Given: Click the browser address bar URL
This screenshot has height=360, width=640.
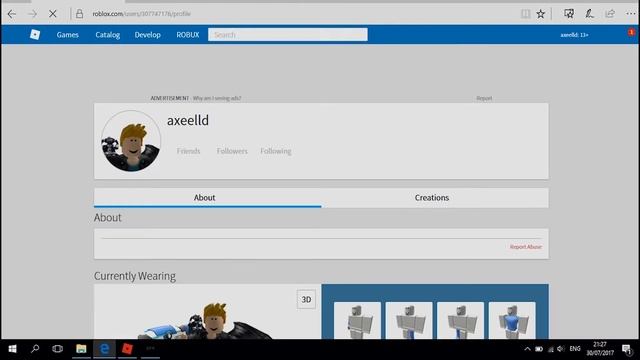Looking at the screenshot, I should point(142,14).
